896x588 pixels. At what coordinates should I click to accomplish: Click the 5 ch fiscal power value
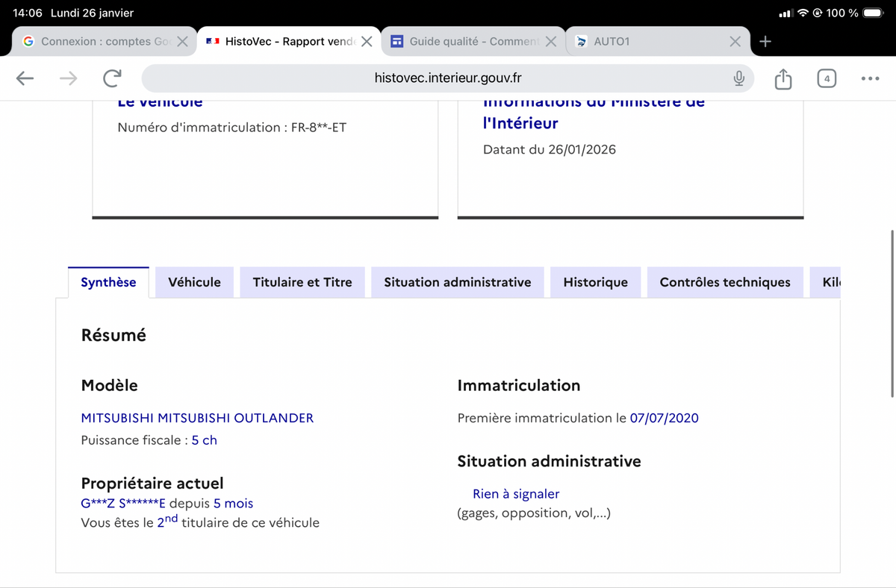(x=205, y=440)
